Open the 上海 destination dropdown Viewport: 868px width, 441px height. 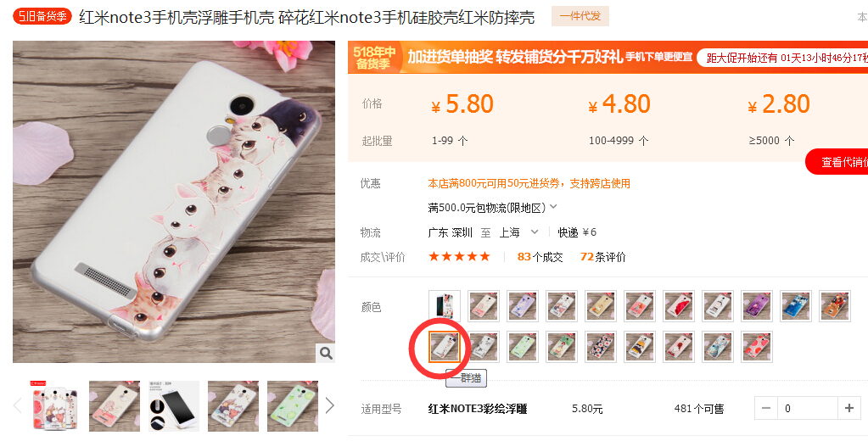pyautogui.click(x=518, y=232)
